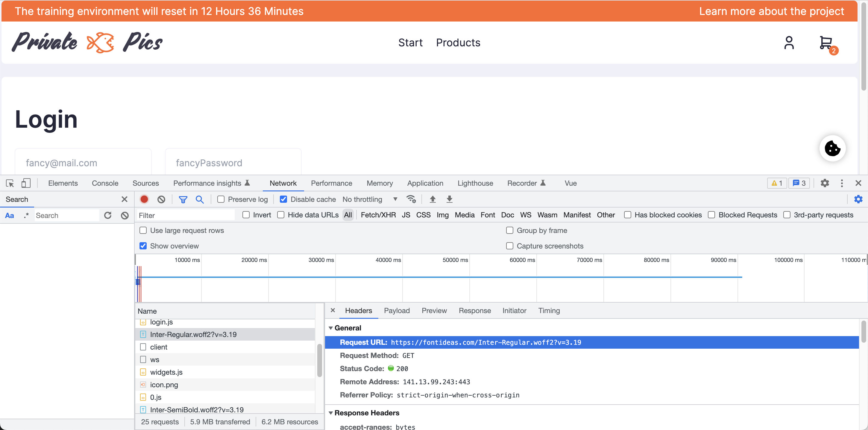This screenshot has height=430, width=868.
Task: Check Use large request rows
Action: tap(143, 230)
